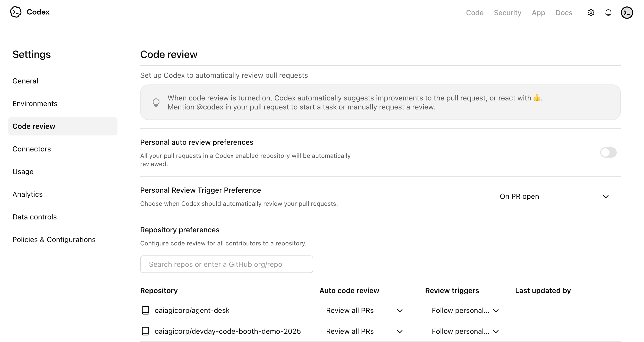Image resolution: width=644 pixels, height=342 pixels.
Task: Open the notification bell
Action: (x=608, y=12)
